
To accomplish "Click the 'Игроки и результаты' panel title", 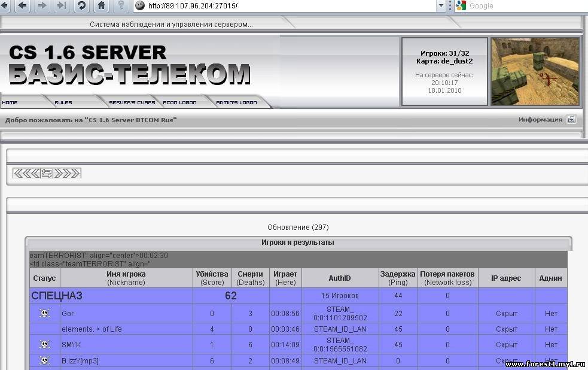I will 298,242.
